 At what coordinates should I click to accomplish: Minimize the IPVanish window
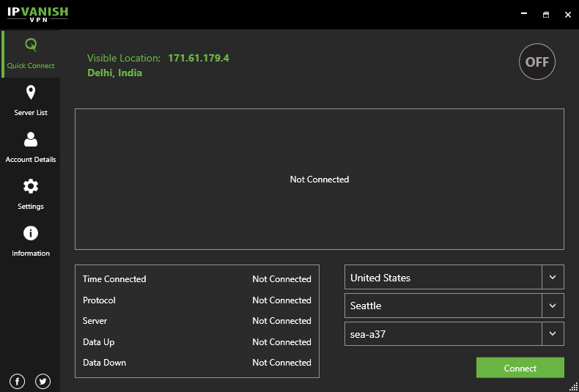(524, 14)
